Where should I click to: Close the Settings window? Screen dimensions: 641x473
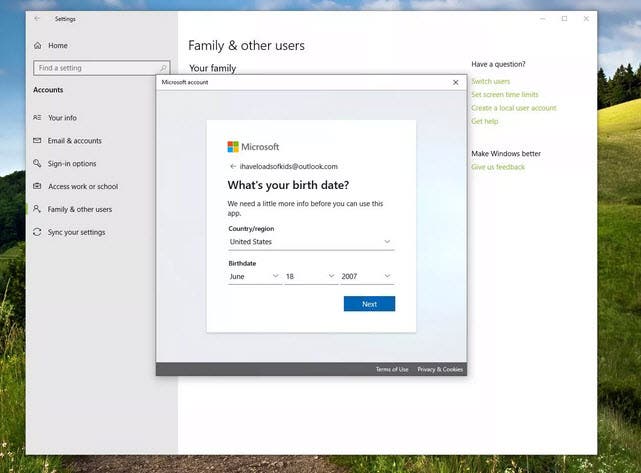586,19
